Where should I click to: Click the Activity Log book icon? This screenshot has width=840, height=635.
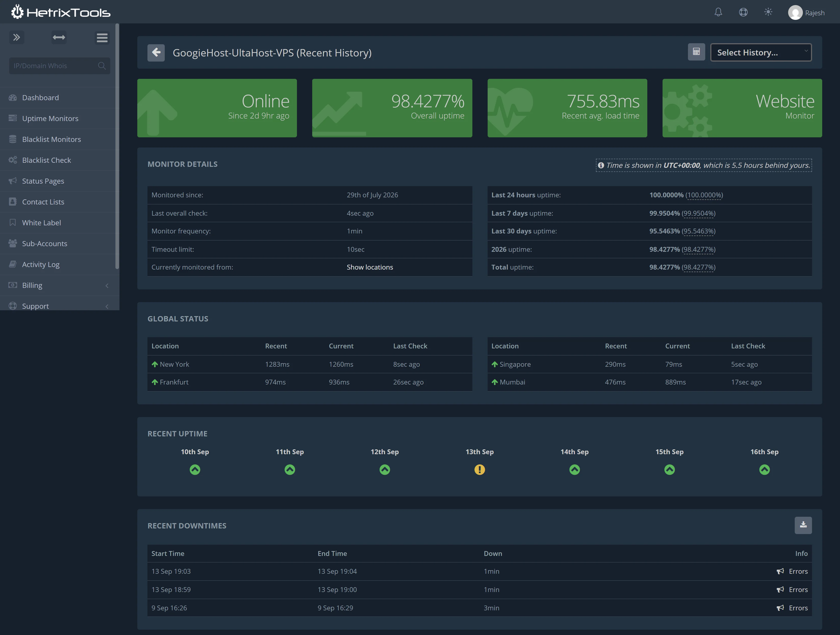pyautogui.click(x=12, y=264)
